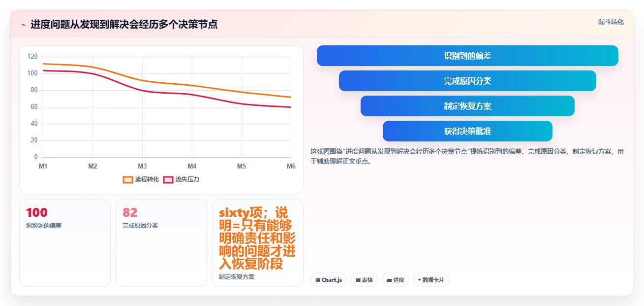644x306 pixels.
Task: Click the 流失压力 legend label
Action: [x=187, y=179]
